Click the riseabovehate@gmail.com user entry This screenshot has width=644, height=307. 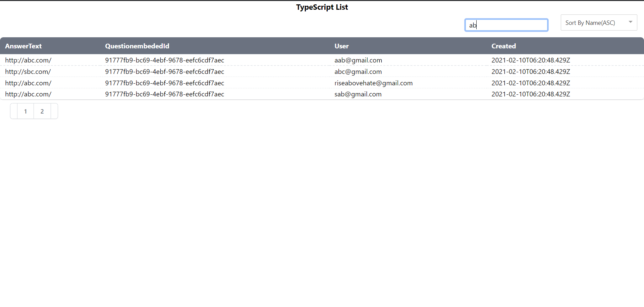click(x=374, y=83)
